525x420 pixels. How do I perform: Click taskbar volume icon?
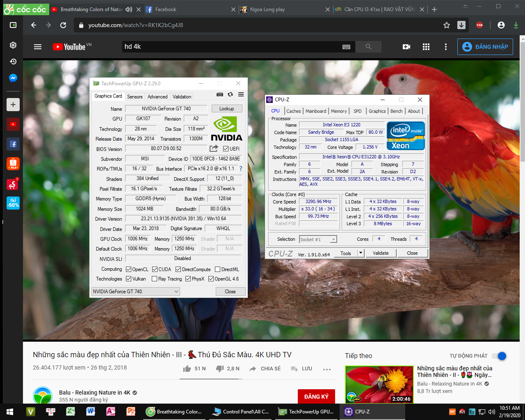[x=492, y=412]
